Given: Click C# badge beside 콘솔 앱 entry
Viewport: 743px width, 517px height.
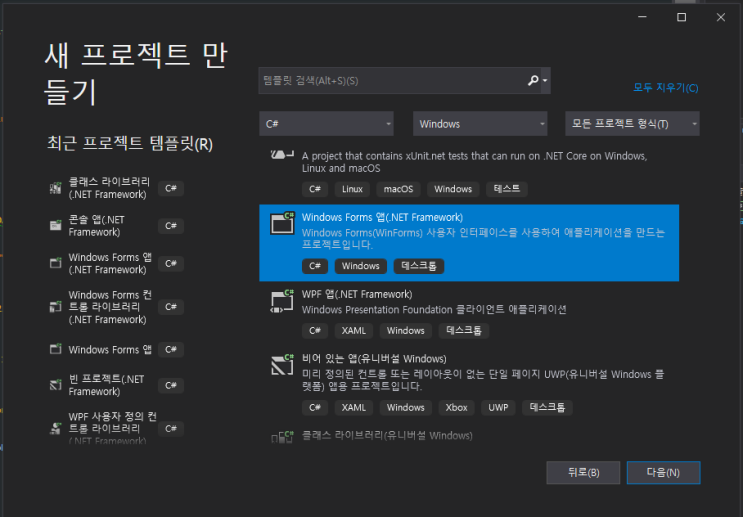Looking at the screenshot, I should point(171,226).
